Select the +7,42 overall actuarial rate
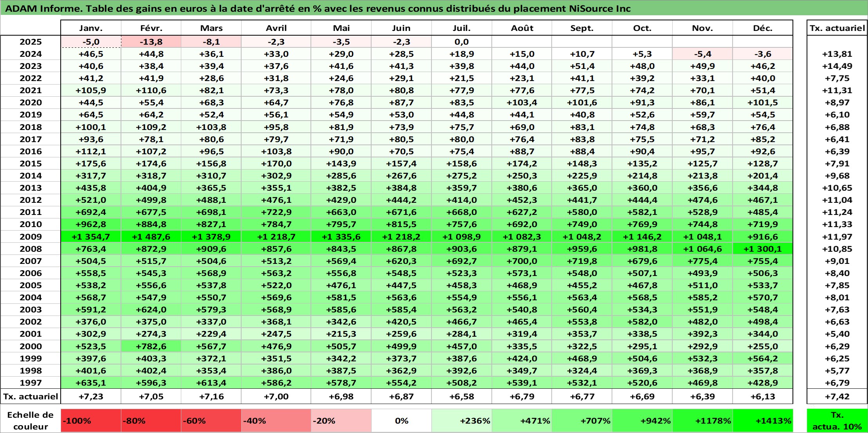The width and height of the screenshot is (868, 433). pyautogui.click(x=837, y=397)
